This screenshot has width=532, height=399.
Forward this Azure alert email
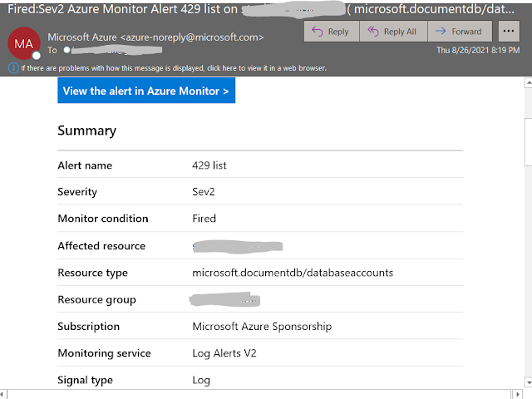458,32
